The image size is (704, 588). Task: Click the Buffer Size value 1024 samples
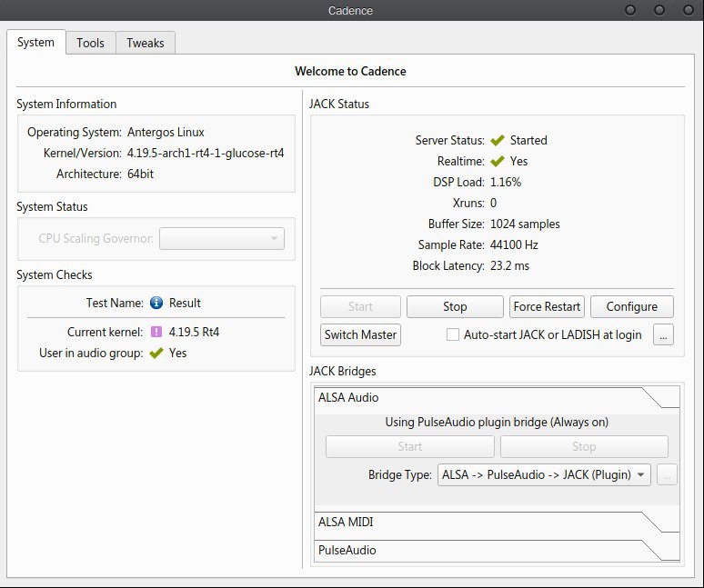click(525, 224)
